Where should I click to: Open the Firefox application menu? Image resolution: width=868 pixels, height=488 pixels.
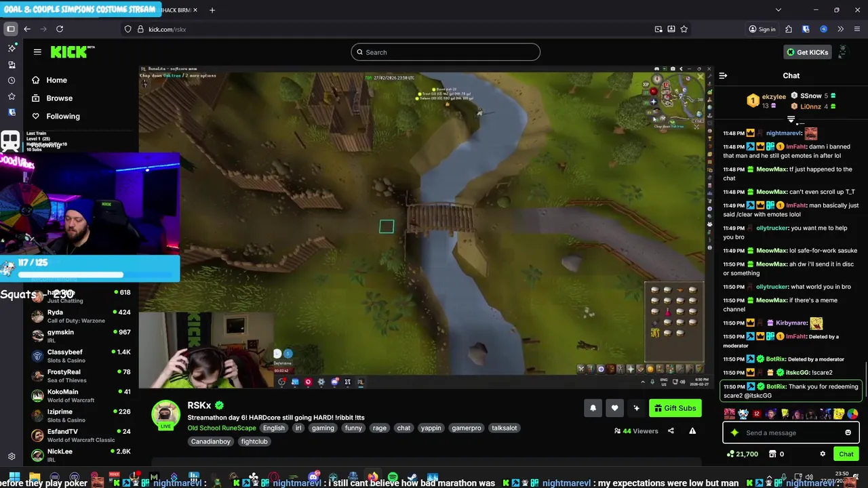coord(857,29)
